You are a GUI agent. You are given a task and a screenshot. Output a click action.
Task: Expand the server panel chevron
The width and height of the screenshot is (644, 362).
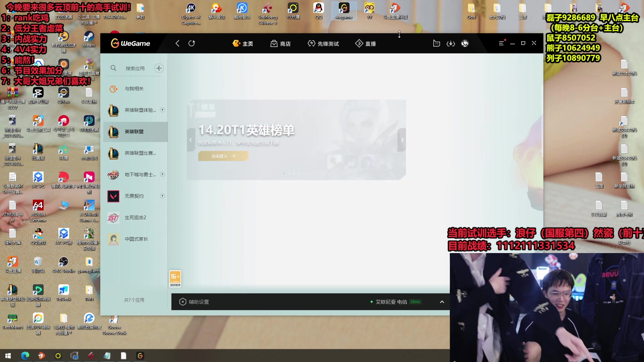pos(442,302)
